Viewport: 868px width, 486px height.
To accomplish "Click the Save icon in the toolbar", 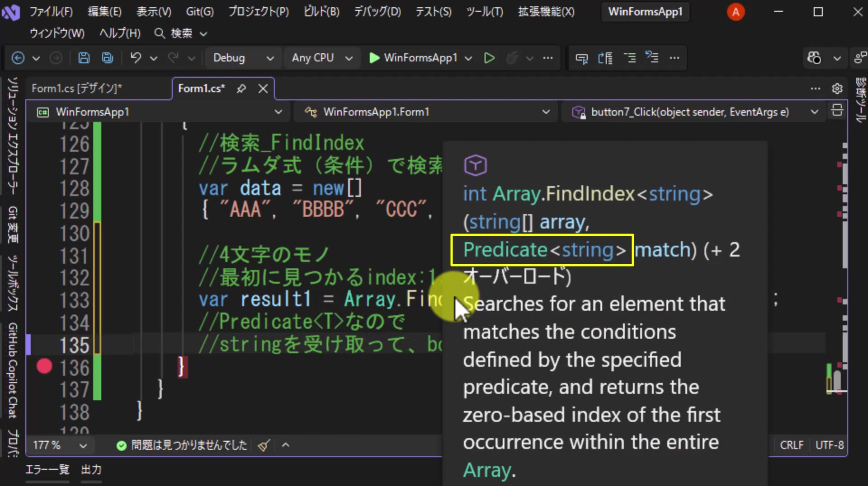I will click(84, 58).
